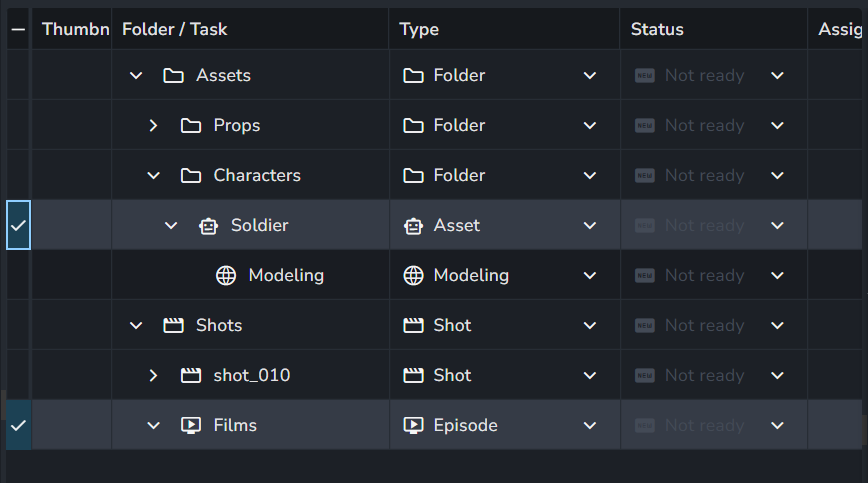Click the shot_010 clapperboard icon

point(191,375)
